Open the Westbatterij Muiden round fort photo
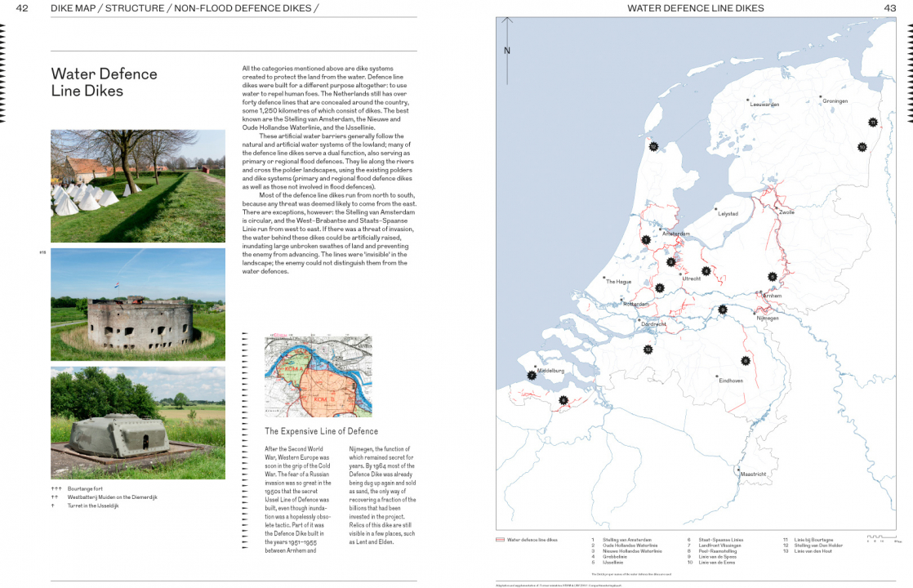This screenshot has width=913, height=588. (x=138, y=305)
